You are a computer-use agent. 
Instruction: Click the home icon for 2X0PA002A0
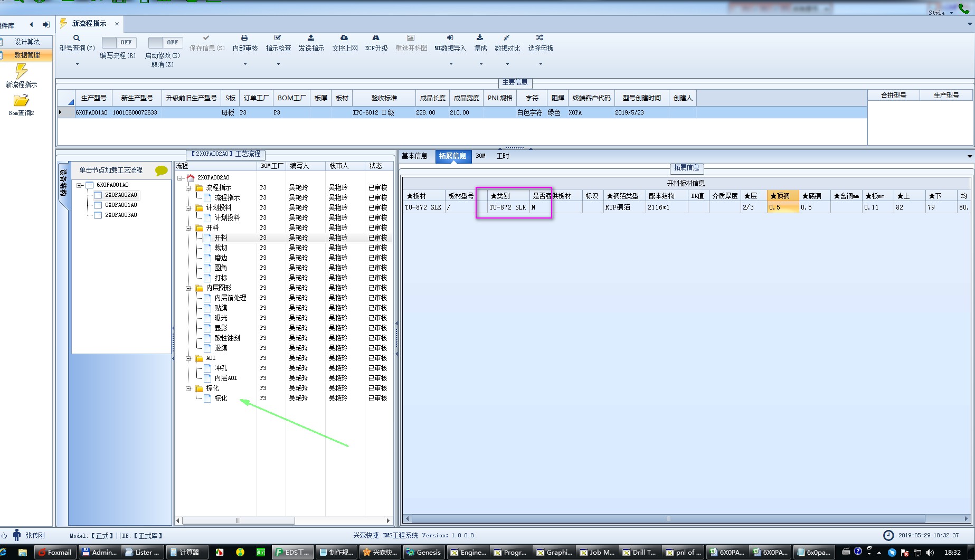(191, 177)
